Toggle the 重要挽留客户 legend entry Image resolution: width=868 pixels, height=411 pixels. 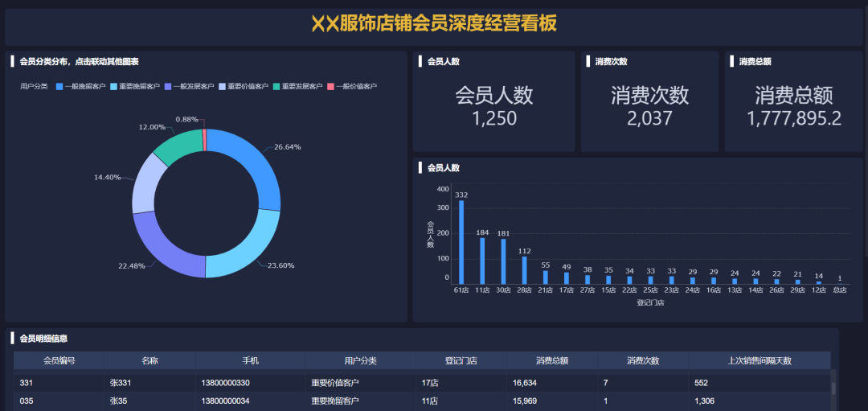[x=135, y=86]
